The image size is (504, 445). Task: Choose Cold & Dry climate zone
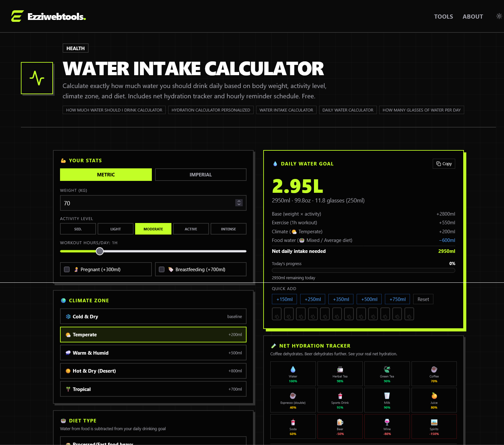pyautogui.click(x=153, y=316)
